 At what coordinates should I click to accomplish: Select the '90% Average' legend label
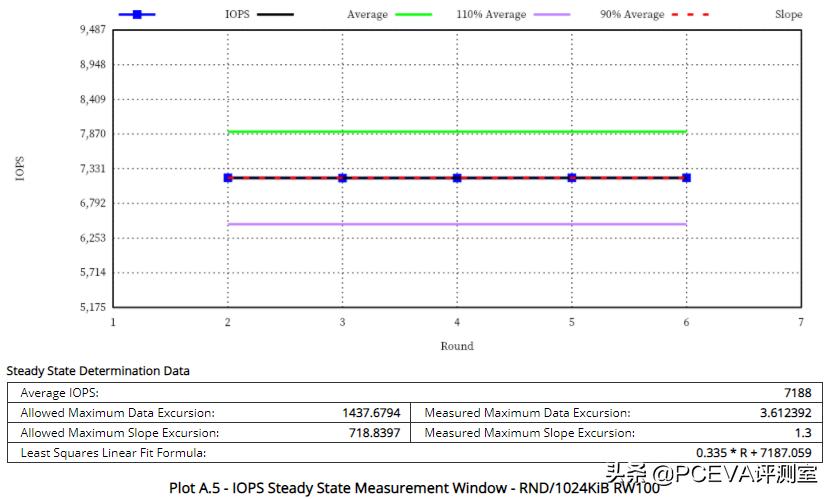click(632, 14)
